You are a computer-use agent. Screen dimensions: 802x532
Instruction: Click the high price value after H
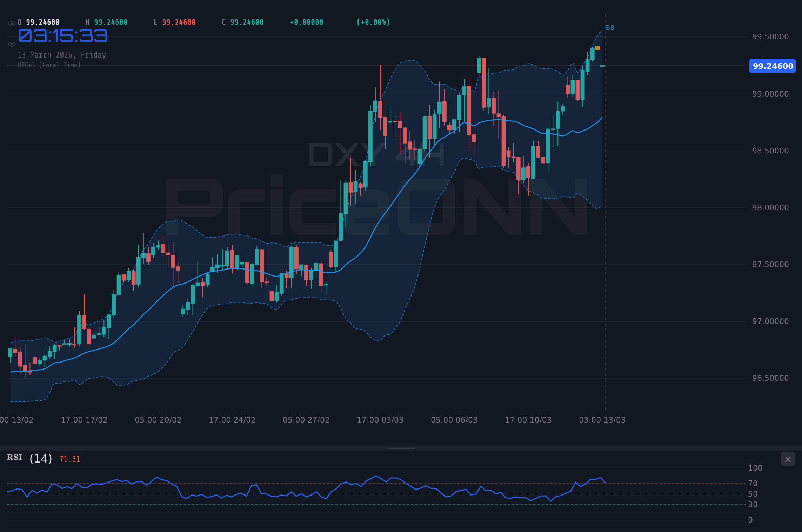pos(111,22)
